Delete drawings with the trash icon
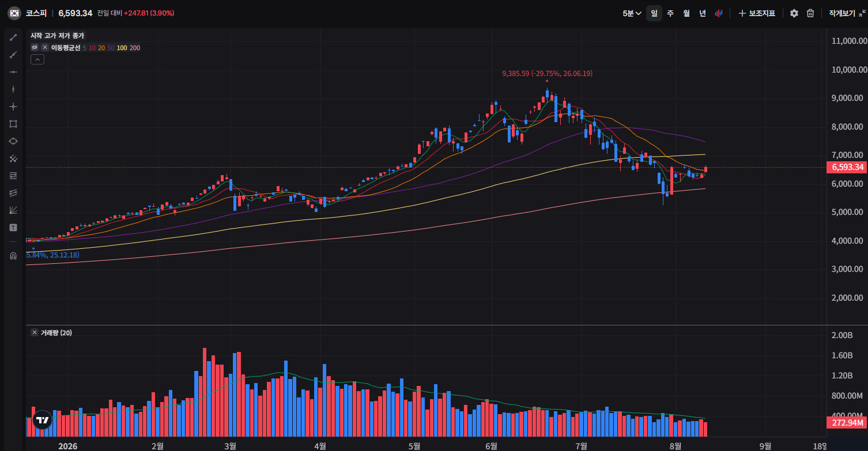This screenshot has width=868, height=451. point(810,13)
